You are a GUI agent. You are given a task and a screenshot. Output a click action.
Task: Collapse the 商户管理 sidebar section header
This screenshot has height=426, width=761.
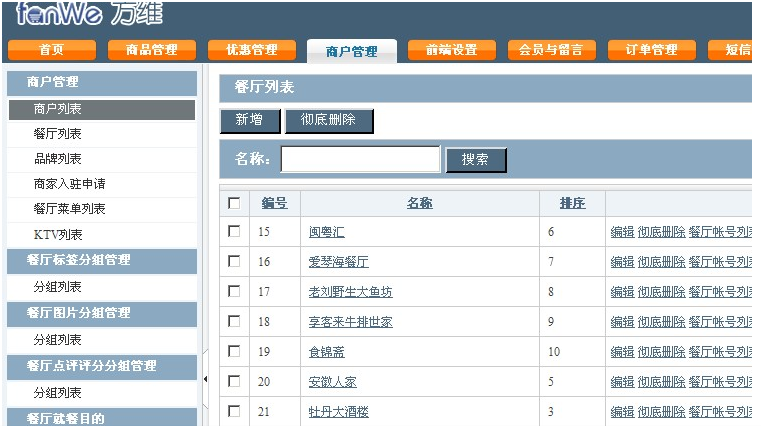[x=101, y=82]
